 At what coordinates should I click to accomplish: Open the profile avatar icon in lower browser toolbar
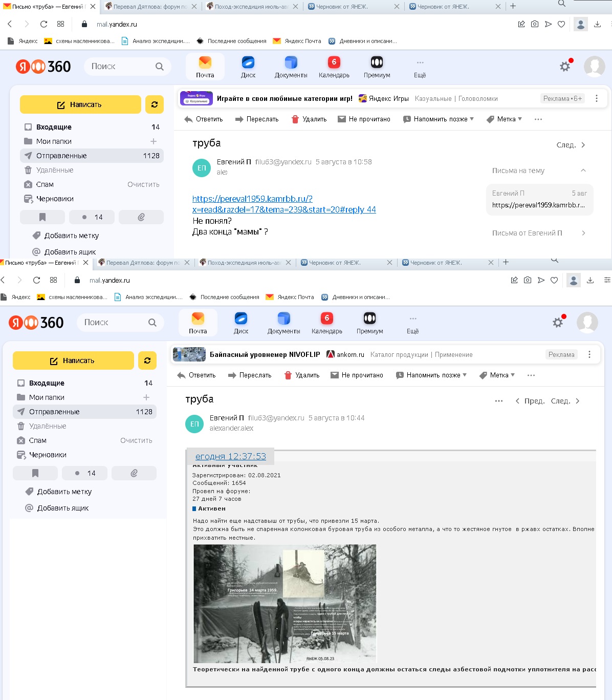574,280
